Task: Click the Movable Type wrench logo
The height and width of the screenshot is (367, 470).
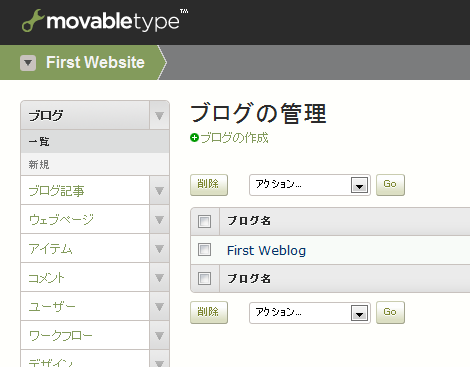Action: coord(33,21)
